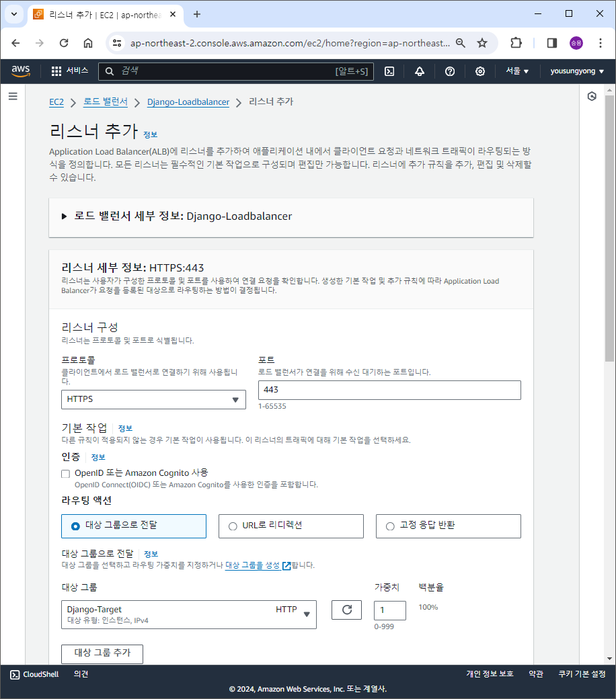Select 고정 응답 반환 routing action
This screenshot has width=616, height=699.
449,526
